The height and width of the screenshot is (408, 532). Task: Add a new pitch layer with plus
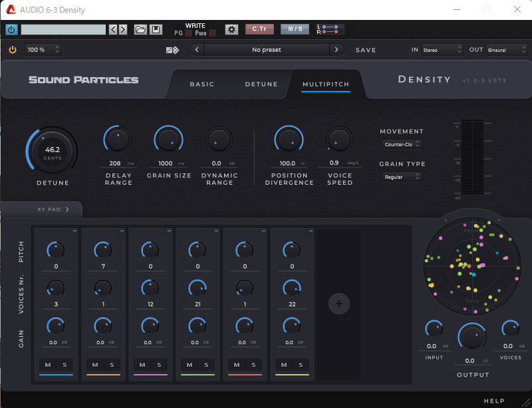click(x=339, y=304)
